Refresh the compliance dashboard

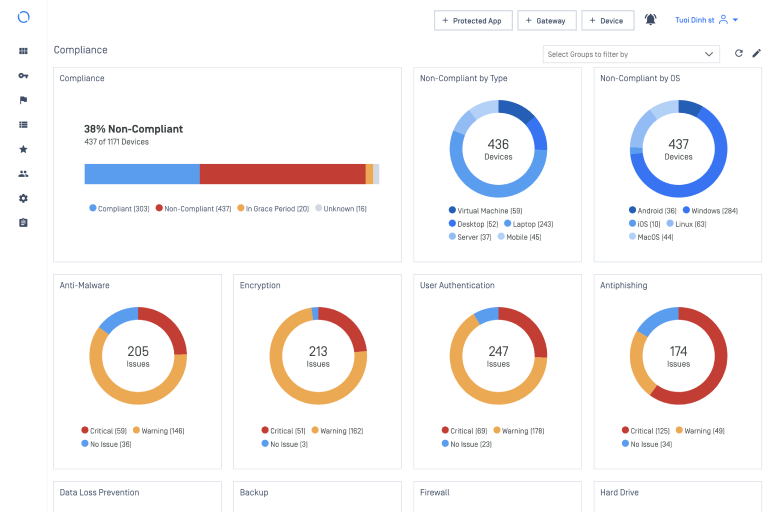click(739, 53)
